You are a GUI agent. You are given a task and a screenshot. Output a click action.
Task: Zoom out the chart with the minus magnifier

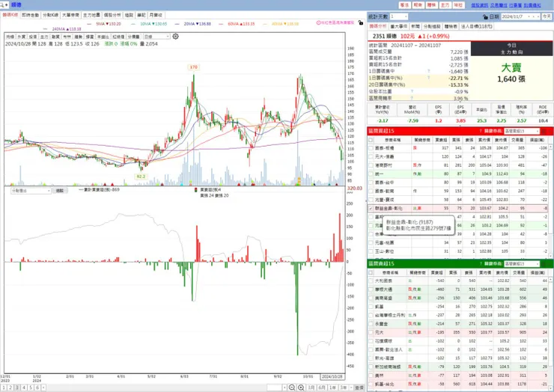tap(292, 388)
